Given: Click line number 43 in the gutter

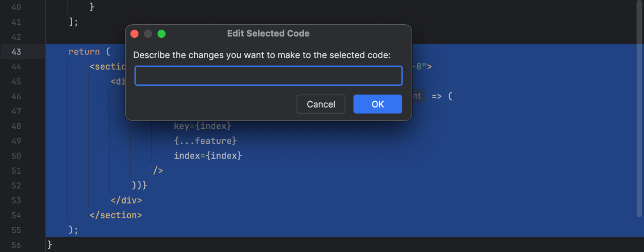Looking at the screenshot, I should (16, 52).
